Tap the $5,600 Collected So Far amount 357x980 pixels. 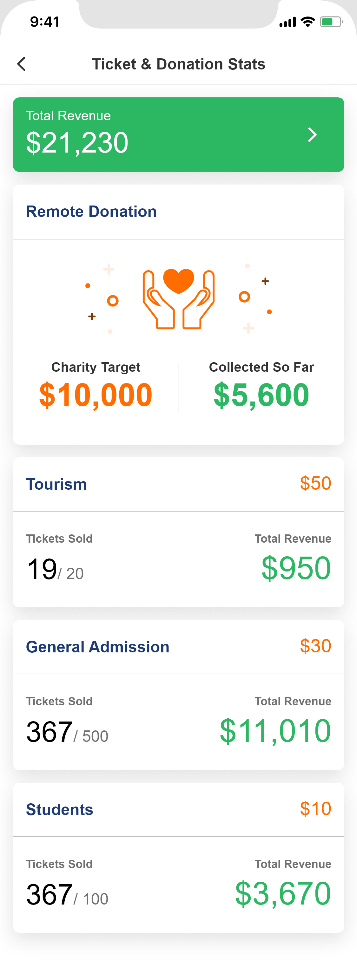pyautogui.click(x=261, y=395)
